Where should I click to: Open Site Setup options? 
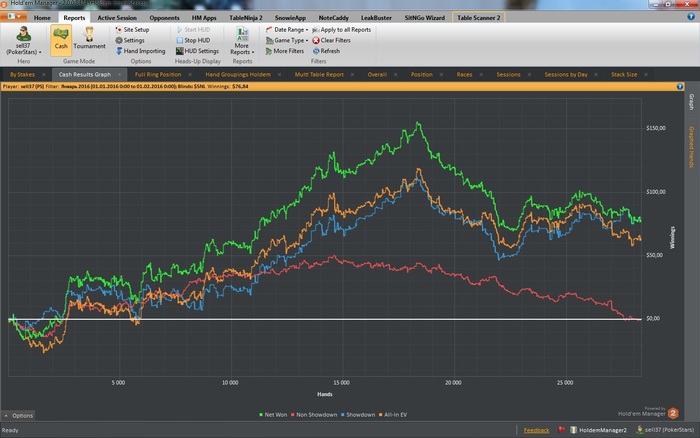click(x=133, y=29)
